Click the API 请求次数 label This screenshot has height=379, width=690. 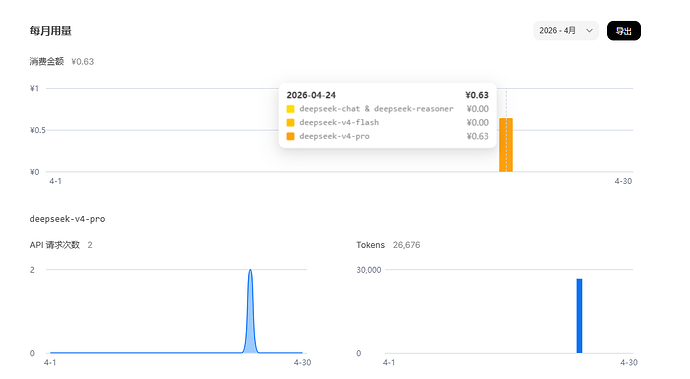click(x=55, y=245)
